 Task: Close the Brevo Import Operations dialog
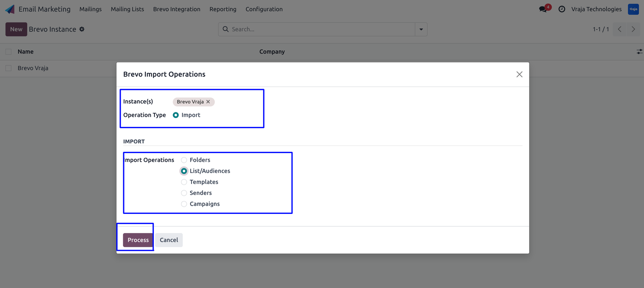(x=519, y=74)
